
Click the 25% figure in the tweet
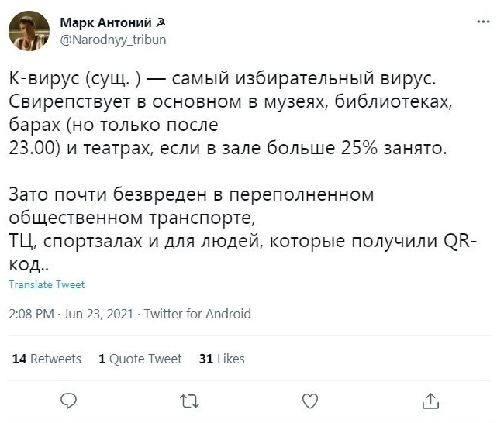point(375,147)
